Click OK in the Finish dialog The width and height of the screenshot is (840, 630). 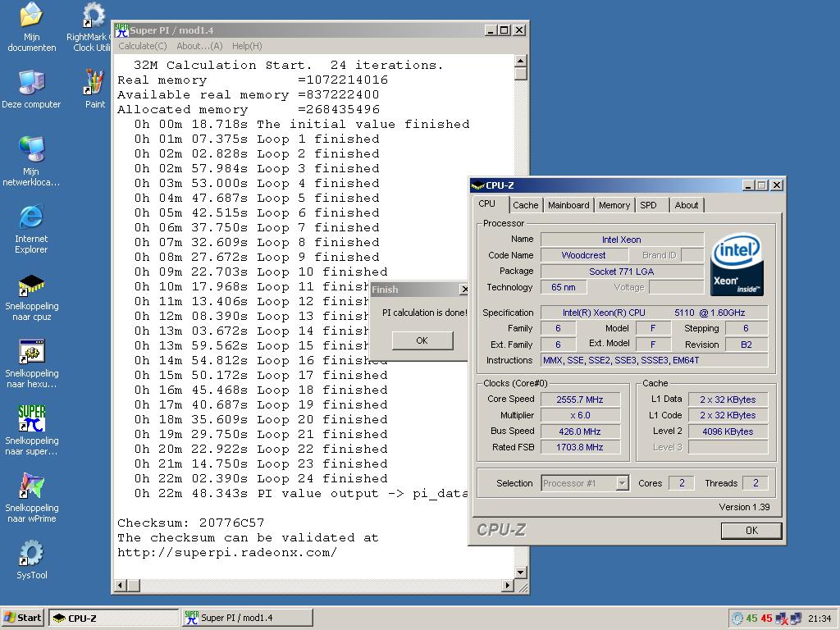tap(422, 340)
